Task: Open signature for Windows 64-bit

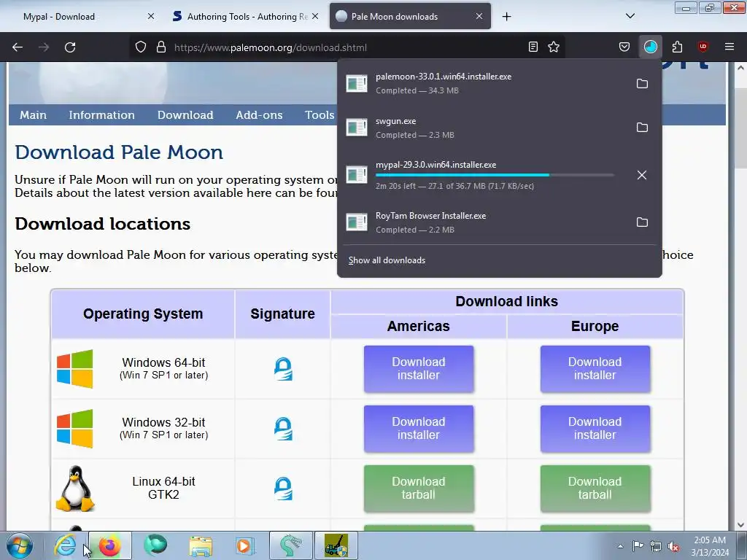Action: (283, 369)
